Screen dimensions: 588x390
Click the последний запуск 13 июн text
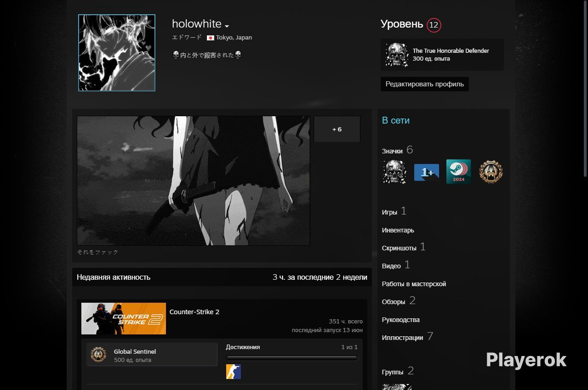[x=327, y=330]
